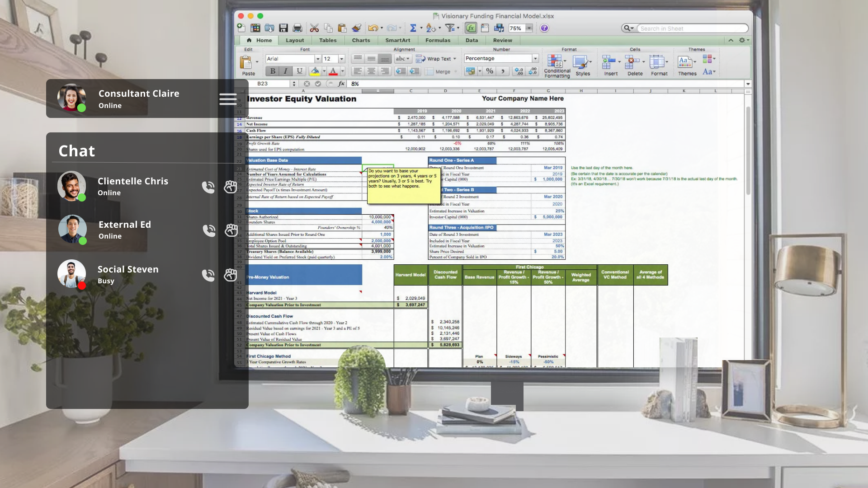
Task: Call Clientelle Chris with phone icon
Action: point(208,187)
